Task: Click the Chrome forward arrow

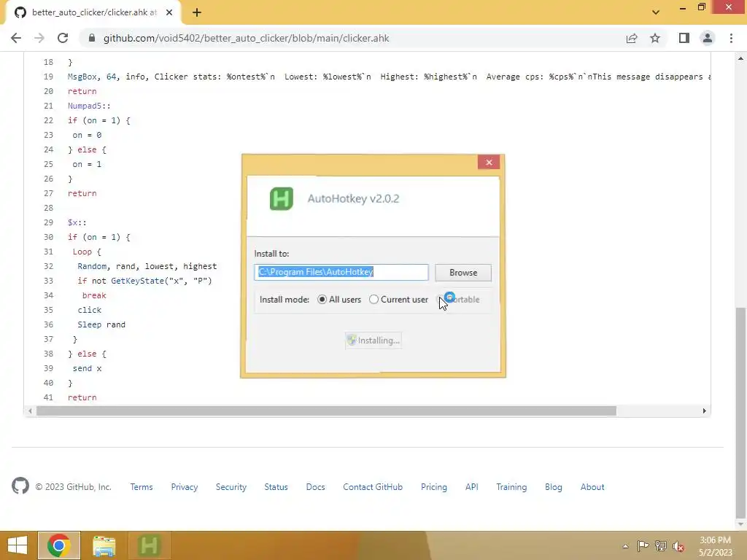Action: click(x=39, y=38)
